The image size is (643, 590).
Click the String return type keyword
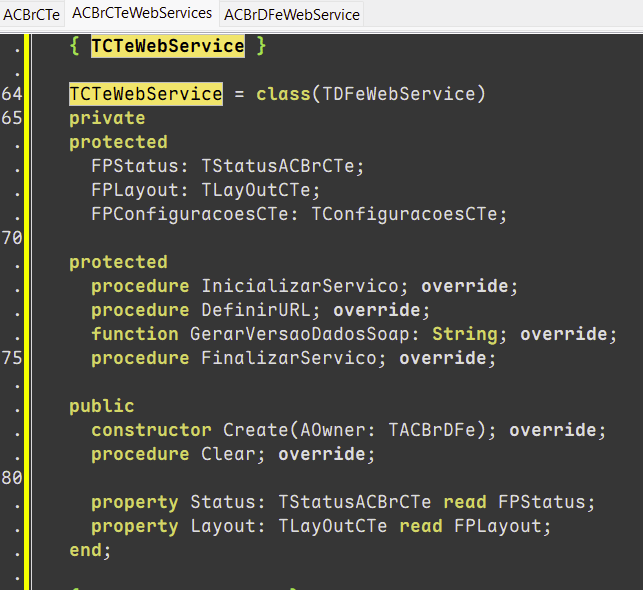pos(465,334)
